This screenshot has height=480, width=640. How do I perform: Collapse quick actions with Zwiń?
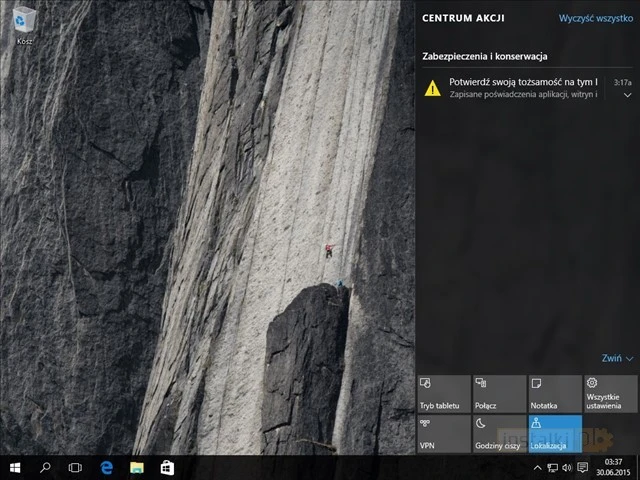[617, 358]
